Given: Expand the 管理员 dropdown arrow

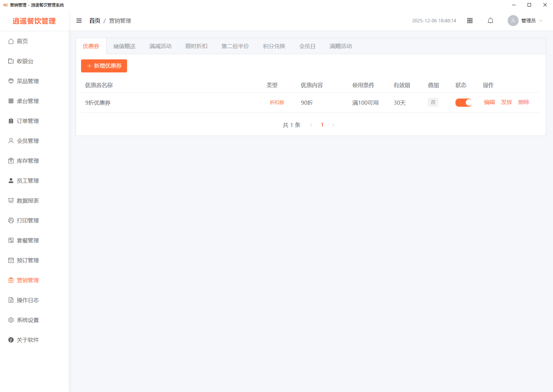Looking at the screenshot, I should tap(541, 21).
